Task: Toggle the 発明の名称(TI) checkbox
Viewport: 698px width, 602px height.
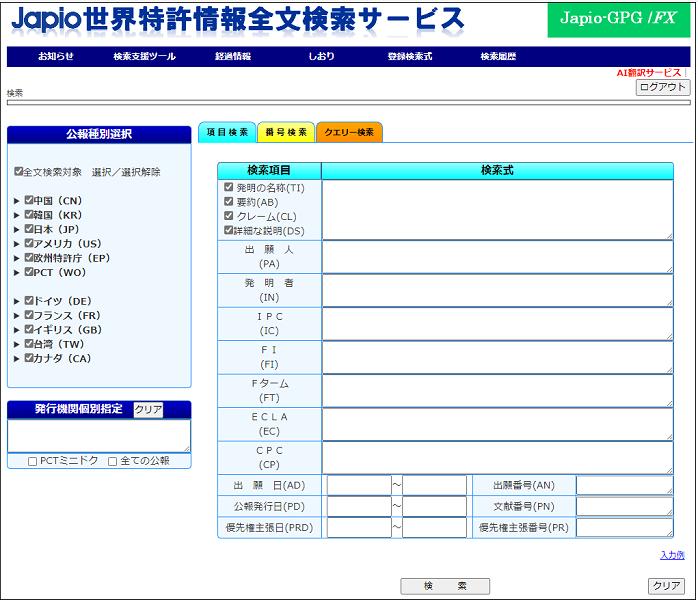Action: click(229, 187)
